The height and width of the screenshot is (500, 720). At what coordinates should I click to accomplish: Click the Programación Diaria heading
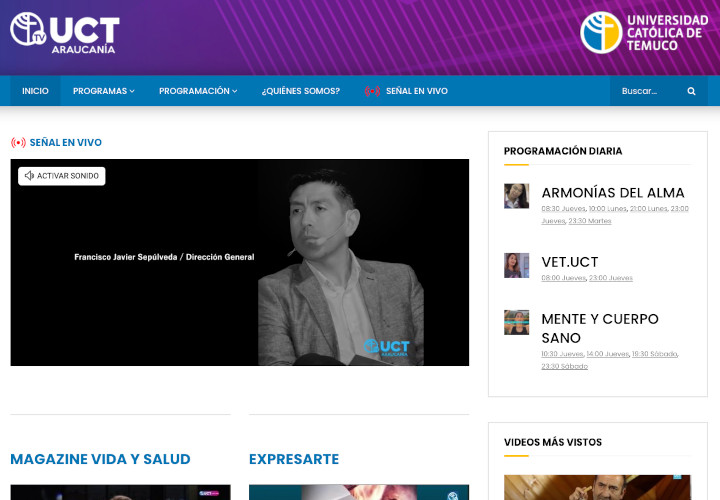pyautogui.click(x=563, y=151)
